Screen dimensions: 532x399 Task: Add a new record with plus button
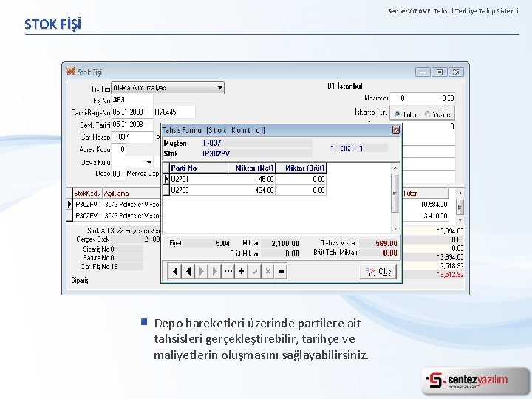pyautogui.click(x=241, y=271)
